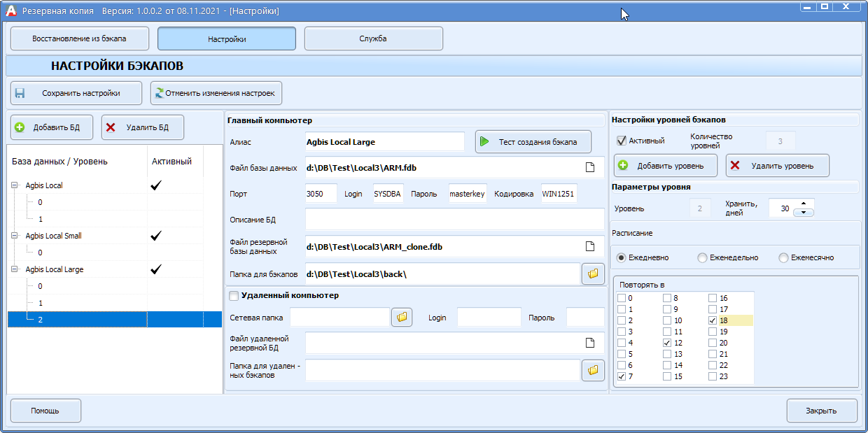The width and height of the screenshot is (868, 433).
Task: Open file browser for Файл базы данных
Action: point(590,167)
